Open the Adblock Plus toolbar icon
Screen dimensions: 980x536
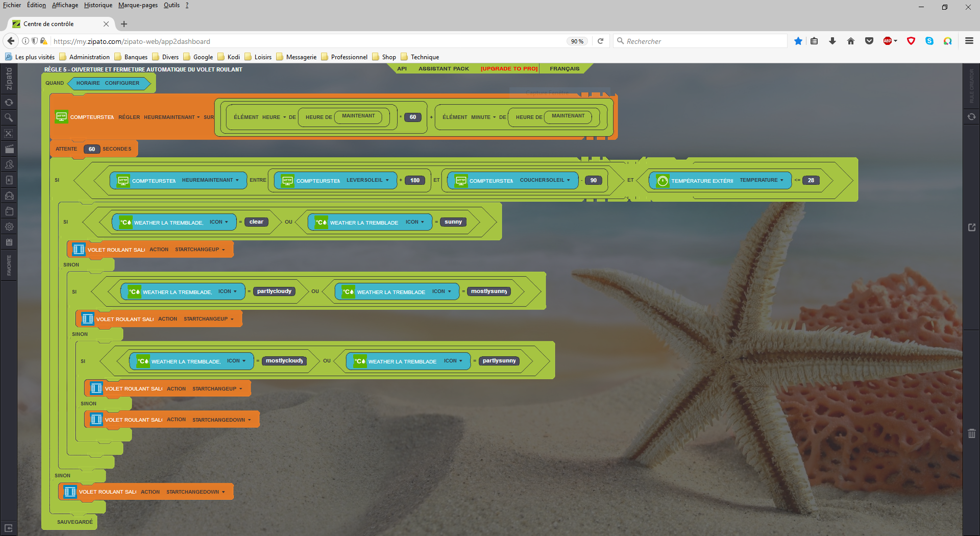click(888, 41)
